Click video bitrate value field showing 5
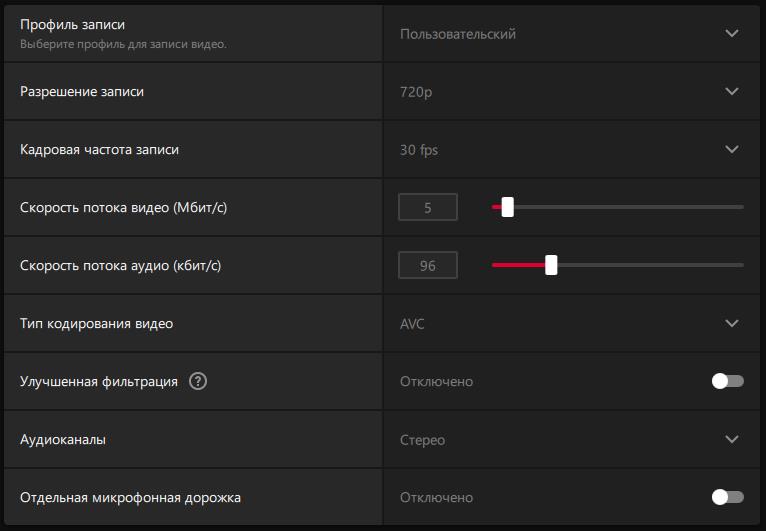 pos(428,207)
